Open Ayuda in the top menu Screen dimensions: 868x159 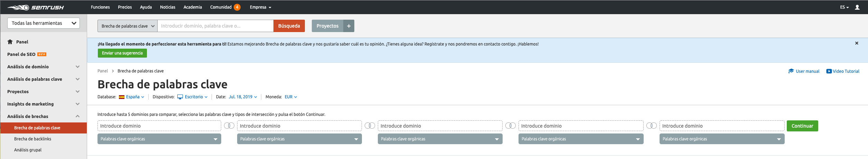click(x=146, y=7)
